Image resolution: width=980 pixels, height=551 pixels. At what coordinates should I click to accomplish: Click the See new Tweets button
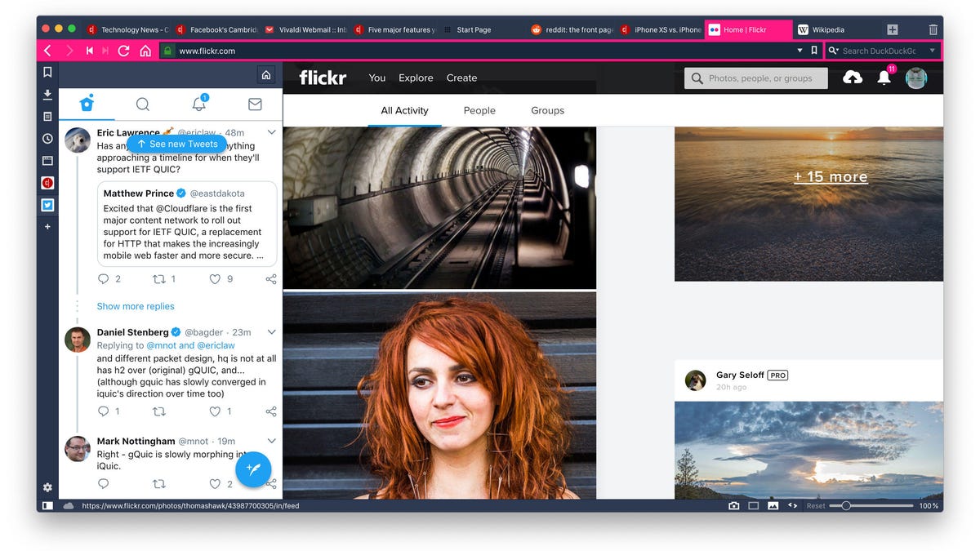click(x=176, y=143)
